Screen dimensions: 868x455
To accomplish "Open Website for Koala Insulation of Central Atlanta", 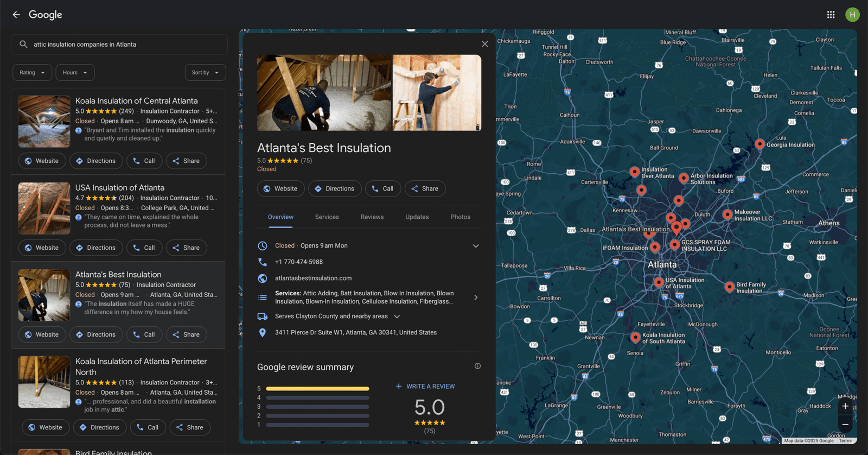I will (x=42, y=161).
